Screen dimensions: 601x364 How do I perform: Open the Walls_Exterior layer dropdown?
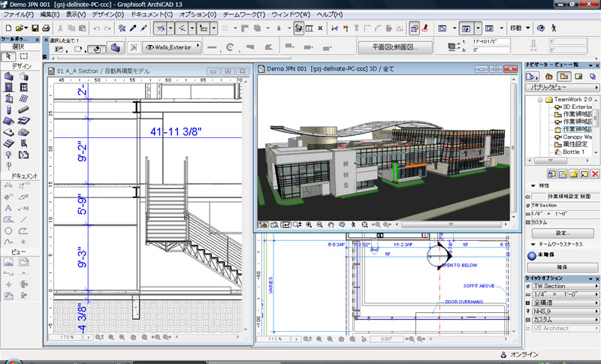click(x=172, y=47)
